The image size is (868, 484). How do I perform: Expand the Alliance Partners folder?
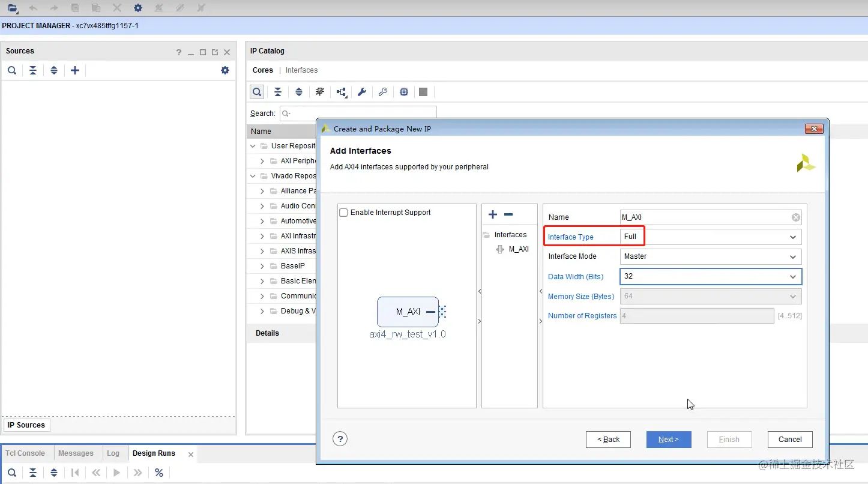pos(262,191)
